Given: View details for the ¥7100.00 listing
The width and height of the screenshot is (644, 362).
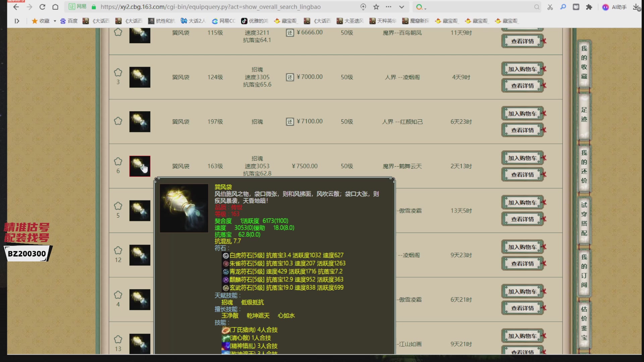Looking at the screenshot, I should (x=523, y=130).
